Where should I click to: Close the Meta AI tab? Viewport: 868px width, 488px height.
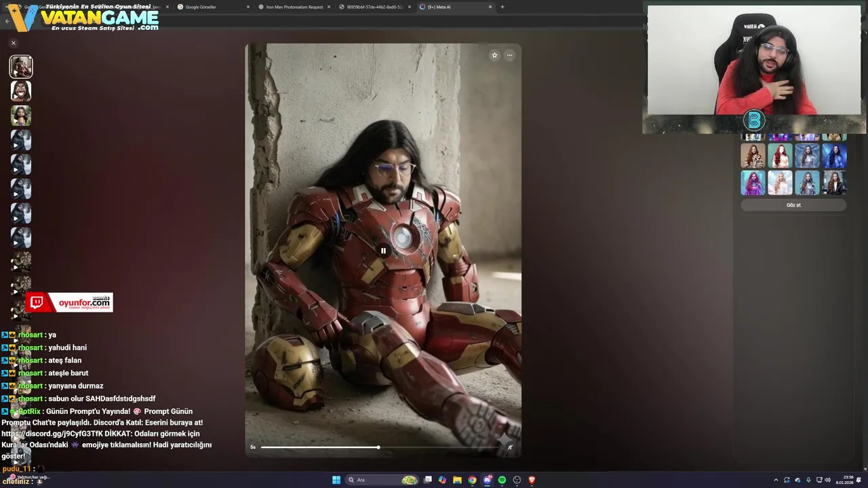point(490,7)
